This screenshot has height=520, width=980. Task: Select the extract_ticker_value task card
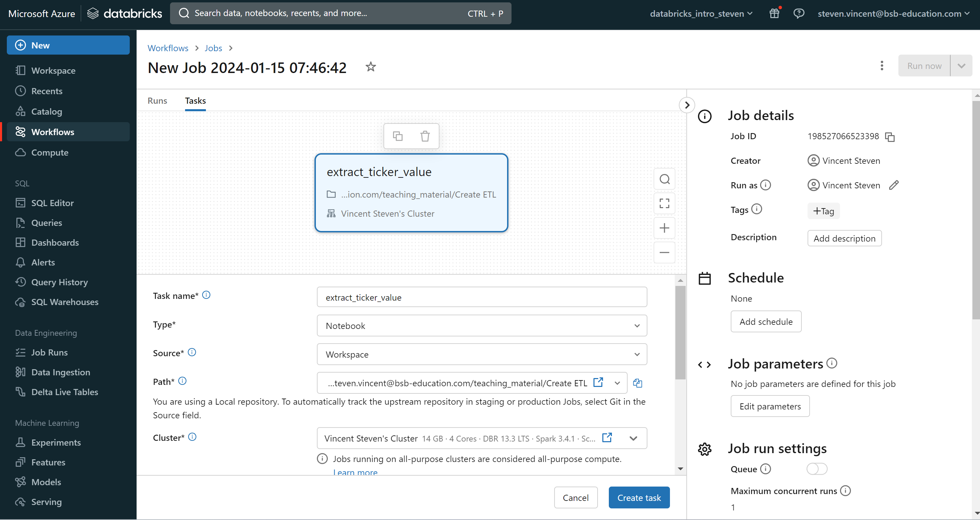411,193
